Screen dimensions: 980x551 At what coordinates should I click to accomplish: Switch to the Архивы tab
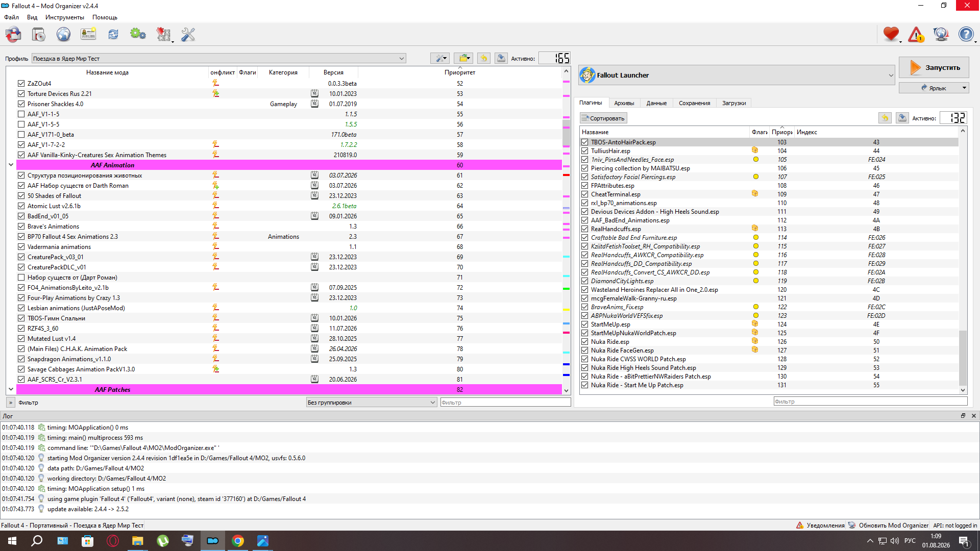(624, 103)
